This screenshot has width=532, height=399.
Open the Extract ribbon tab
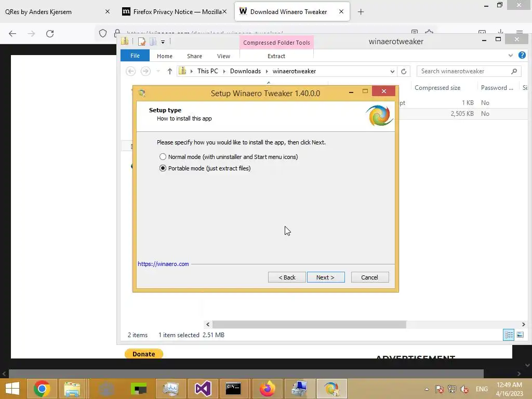[276, 56]
